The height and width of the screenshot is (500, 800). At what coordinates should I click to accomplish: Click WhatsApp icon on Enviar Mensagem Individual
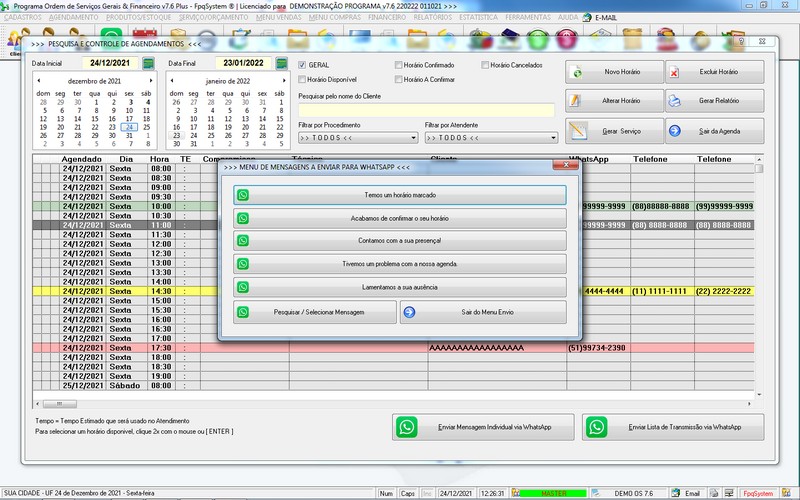(x=407, y=427)
